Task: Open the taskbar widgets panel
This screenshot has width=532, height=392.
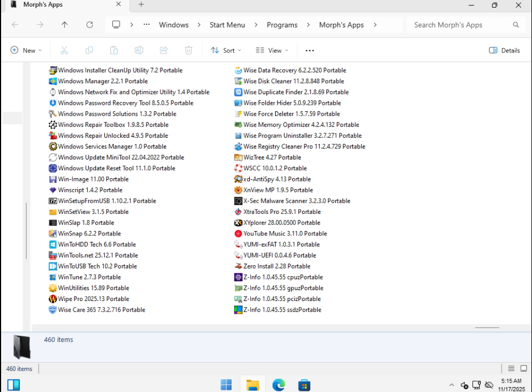Action: click(14, 385)
